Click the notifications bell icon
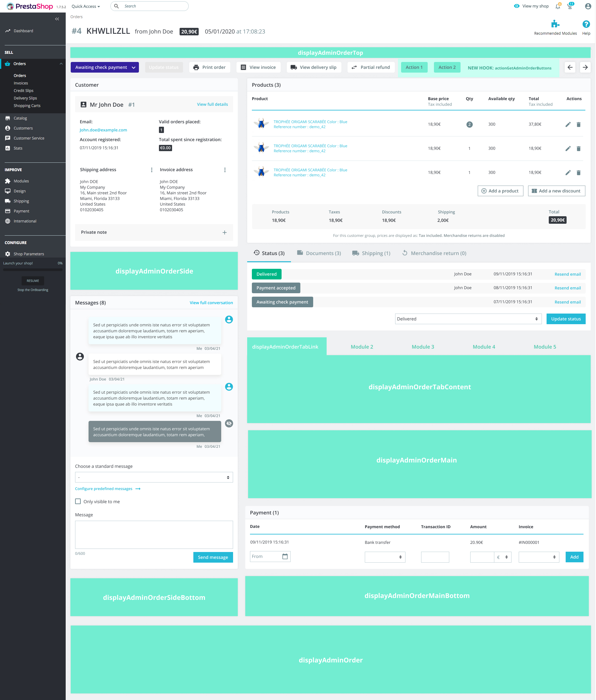Screen dimensions: 596x700 (558, 7)
